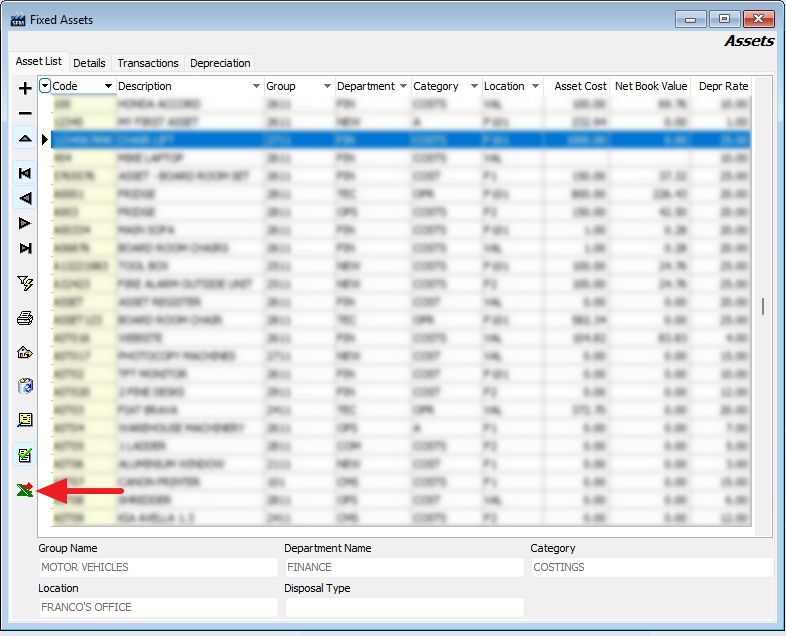
Task: Go to the next record
Action: click(25, 223)
